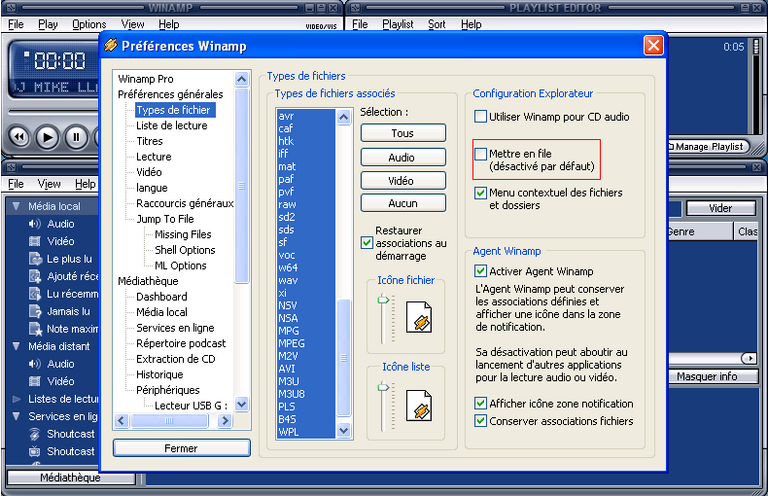Click up arrow of file types list
This screenshot has height=496, width=768.
pos(344,117)
